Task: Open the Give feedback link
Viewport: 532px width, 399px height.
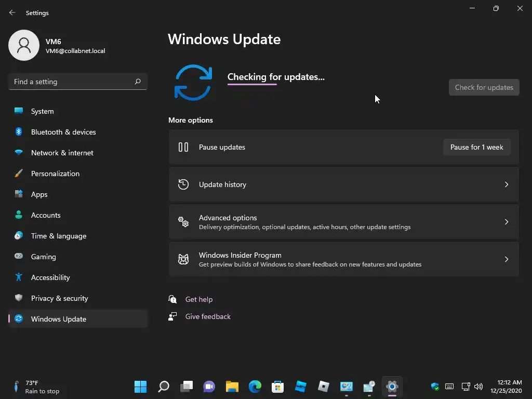Action: pos(208,316)
